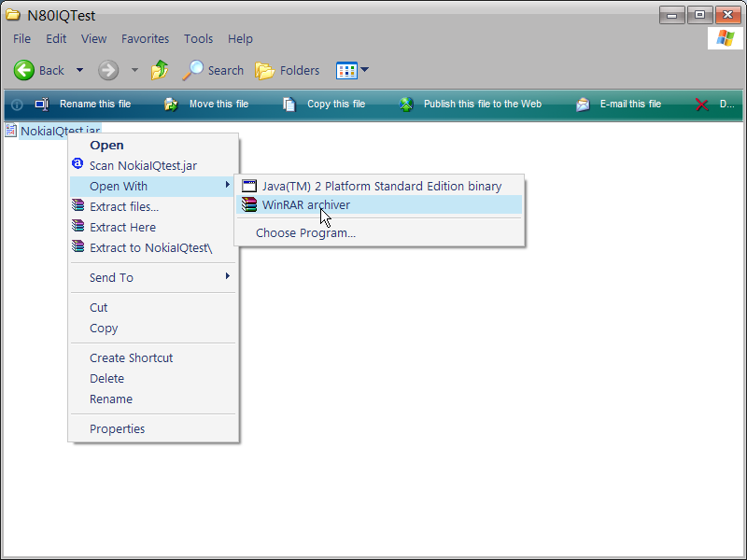
Task: Click Publish this file to the Web link
Action: coord(483,104)
